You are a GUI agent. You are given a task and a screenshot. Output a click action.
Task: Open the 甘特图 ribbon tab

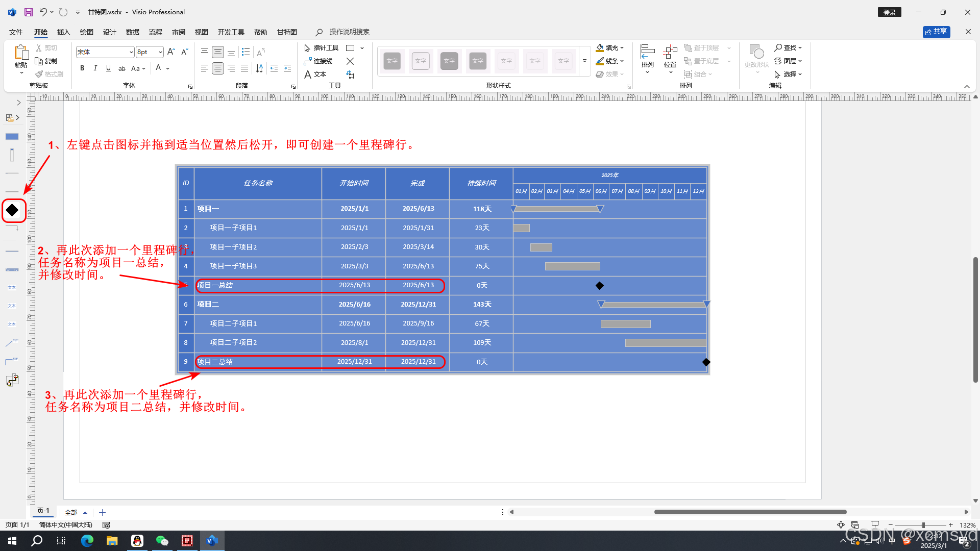click(x=287, y=32)
